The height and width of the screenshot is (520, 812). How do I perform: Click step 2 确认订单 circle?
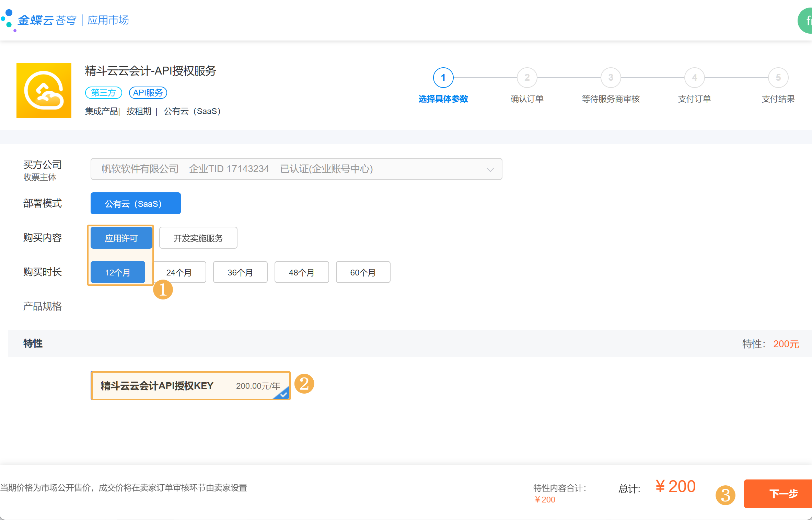pyautogui.click(x=527, y=78)
